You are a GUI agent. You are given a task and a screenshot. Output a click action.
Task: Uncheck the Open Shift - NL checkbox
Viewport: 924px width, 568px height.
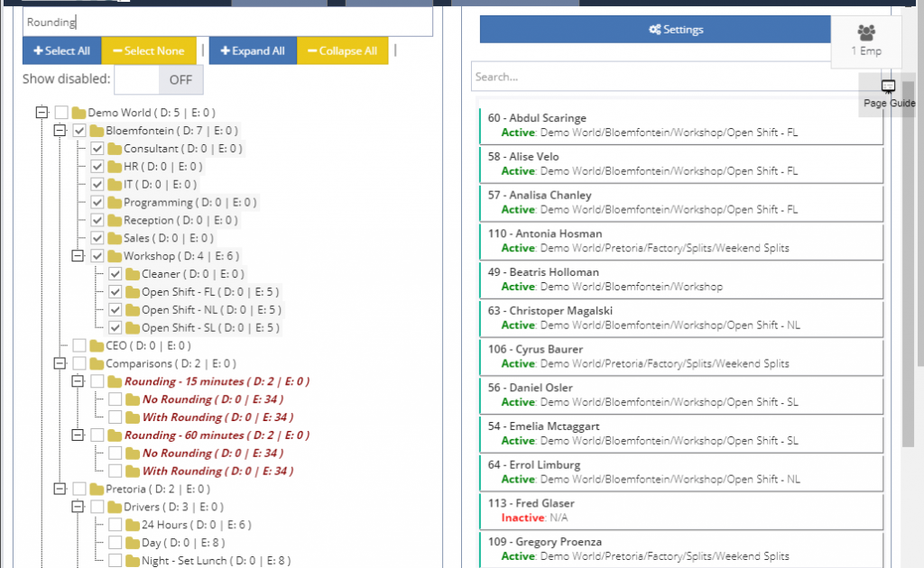115,309
